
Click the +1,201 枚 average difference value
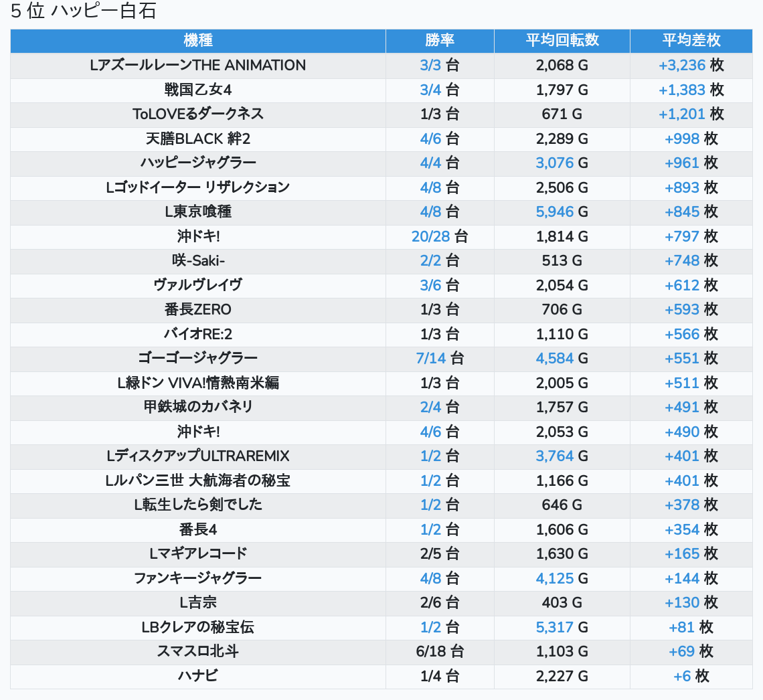[691, 114]
